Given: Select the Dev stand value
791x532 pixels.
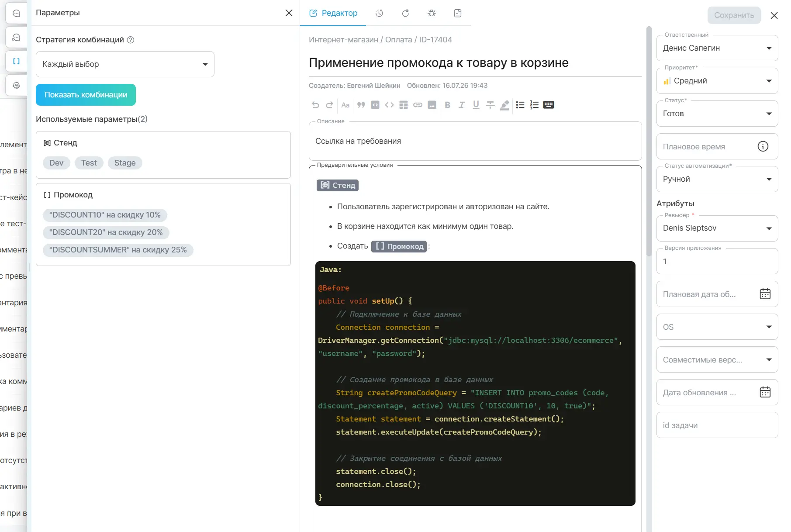Looking at the screenshot, I should pyautogui.click(x=56, y=163).
